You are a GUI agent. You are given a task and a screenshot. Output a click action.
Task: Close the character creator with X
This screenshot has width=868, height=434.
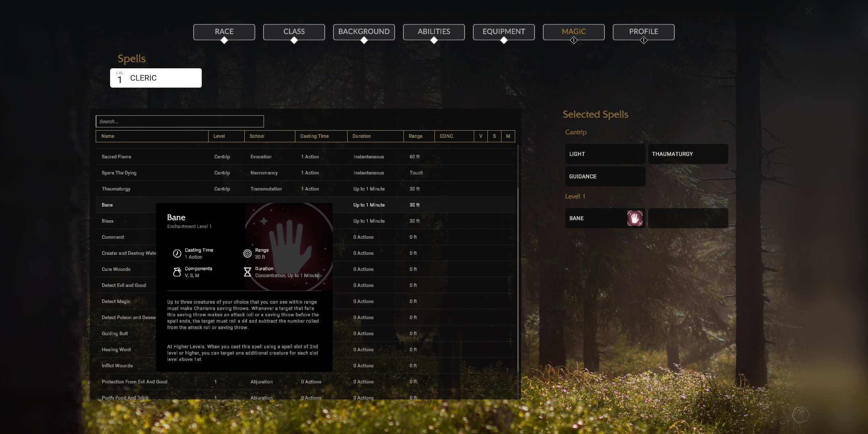pyautogui.click(x=809, y=11)
